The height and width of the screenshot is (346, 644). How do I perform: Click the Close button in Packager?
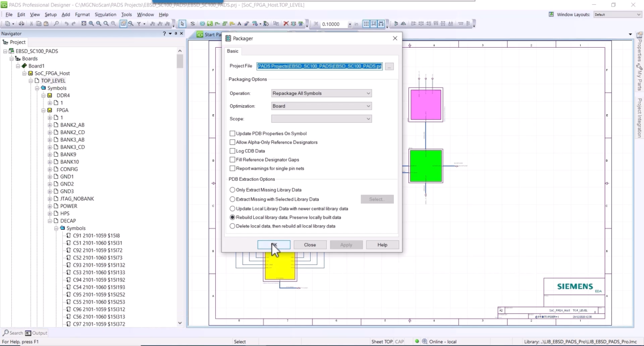click(310, 245)
